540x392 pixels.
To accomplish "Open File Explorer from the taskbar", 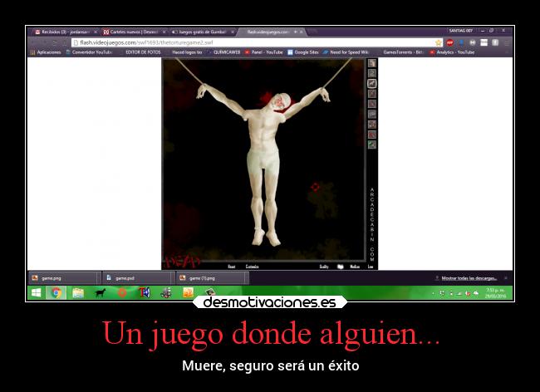I will pyautogui.click(x=78, y=292).
